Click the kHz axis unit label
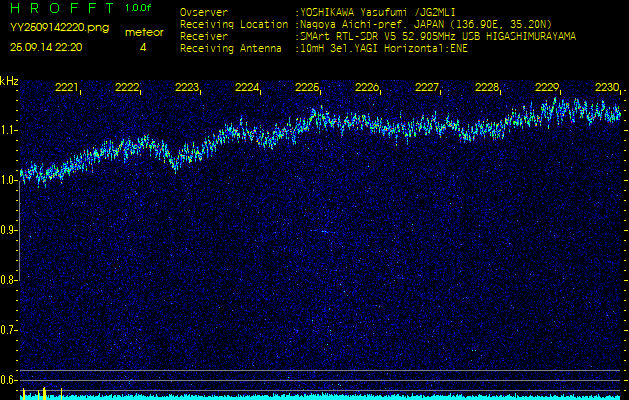 coord(9,80)
